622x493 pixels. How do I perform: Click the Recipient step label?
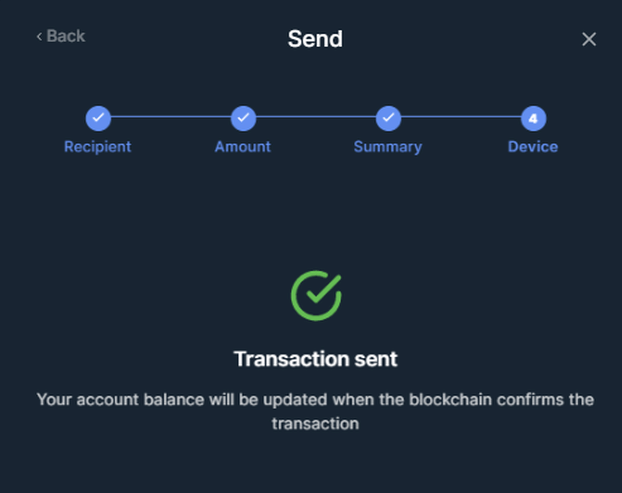tap(98, 146)
